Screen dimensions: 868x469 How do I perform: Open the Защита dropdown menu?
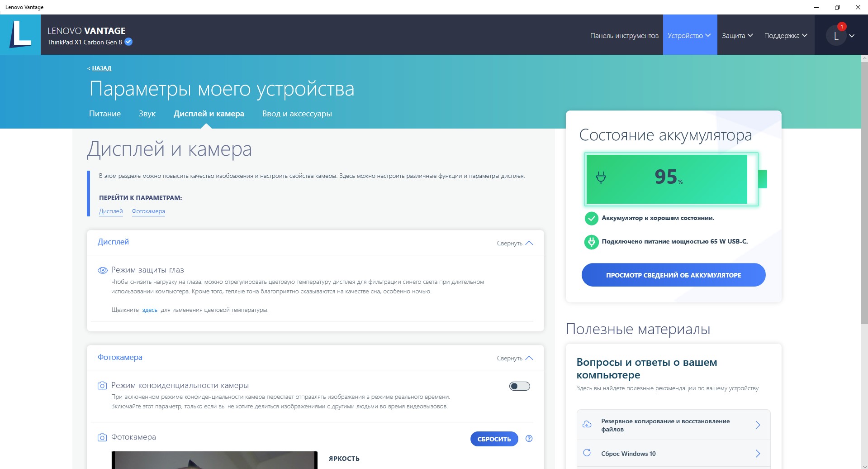[x=737, y=35]
